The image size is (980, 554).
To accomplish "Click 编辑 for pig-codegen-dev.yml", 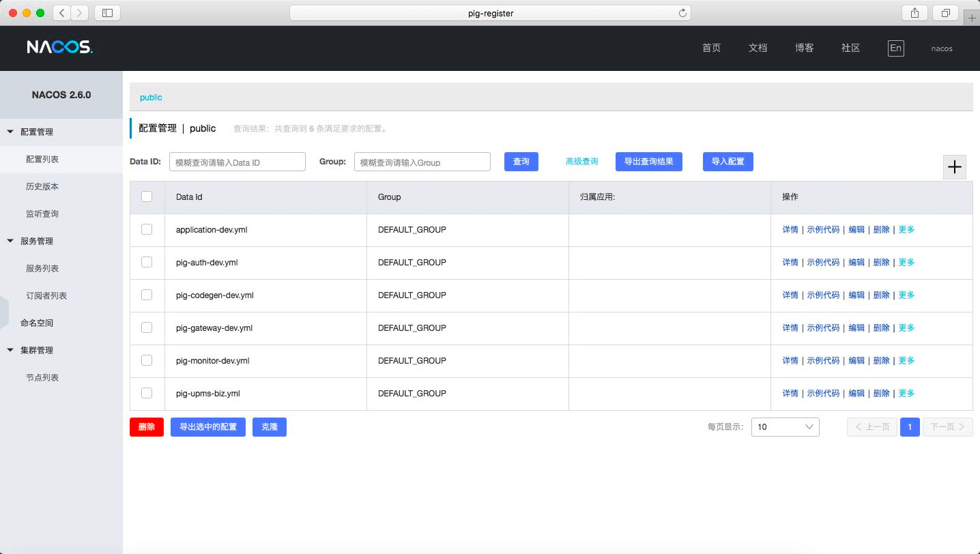I will coord(856,295).
